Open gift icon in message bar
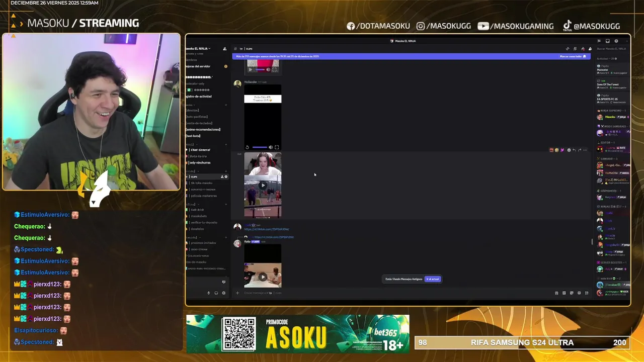Viewport: 644px width, 362px height. (556, 293)
